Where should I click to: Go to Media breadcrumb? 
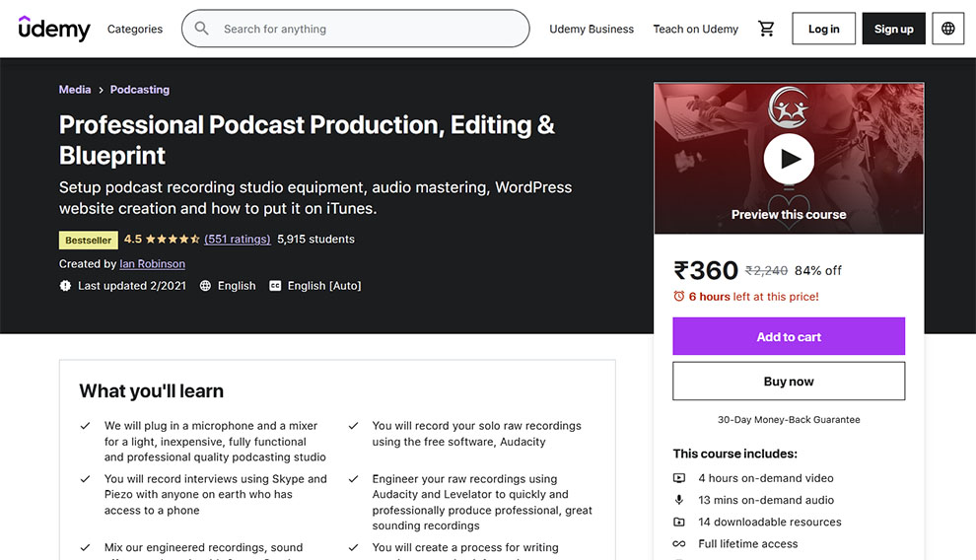[x=75, y=90]
